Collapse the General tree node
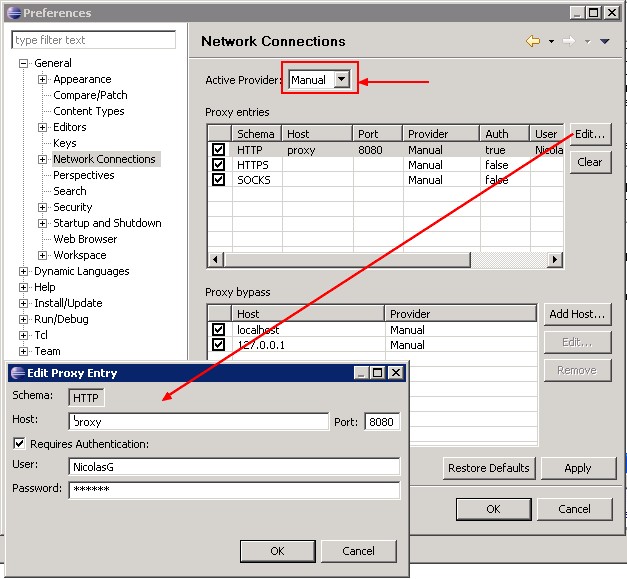The image size is (627, 579). coord(24,63)
